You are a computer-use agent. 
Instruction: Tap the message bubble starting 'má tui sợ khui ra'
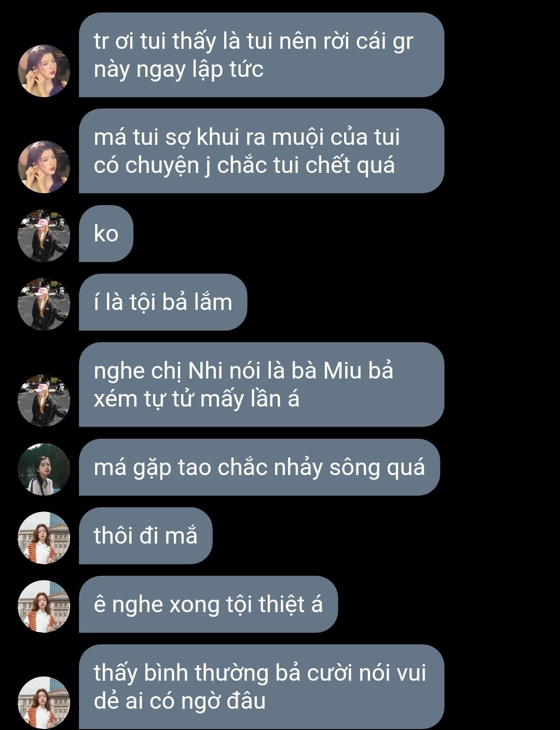point(262,151)
